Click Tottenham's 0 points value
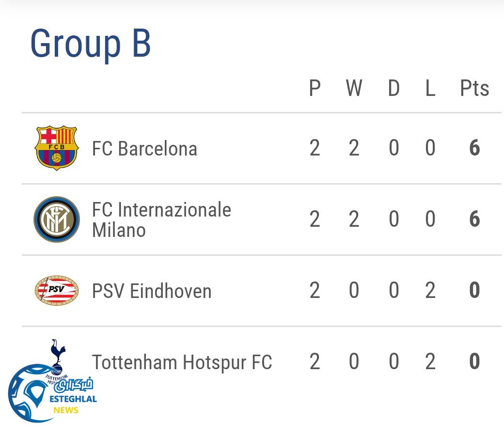 (x=474, y=362)
